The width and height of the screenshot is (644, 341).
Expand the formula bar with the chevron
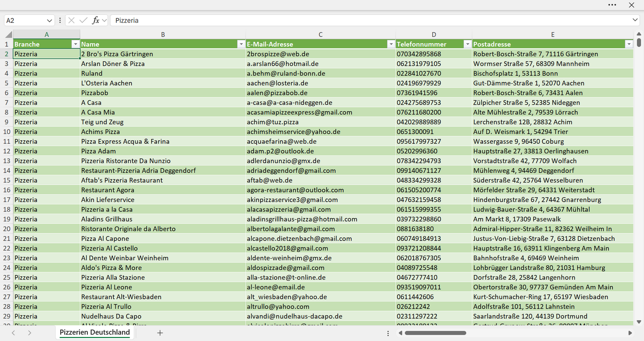tap(635, 20)
